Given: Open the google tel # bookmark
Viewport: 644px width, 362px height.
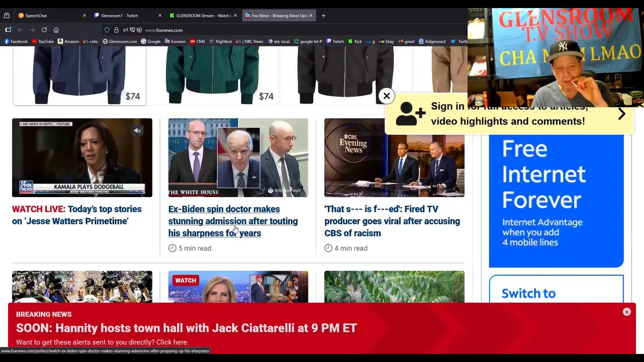Looking at the screenshot, I should (308, 42).
